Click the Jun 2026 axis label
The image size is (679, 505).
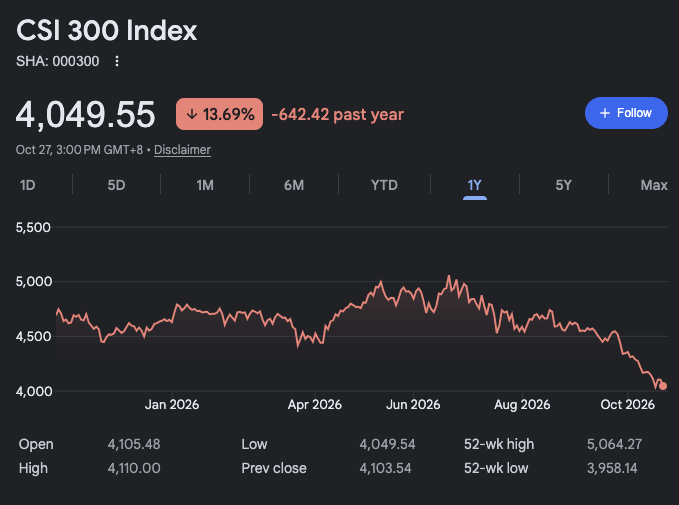point(413,405)
